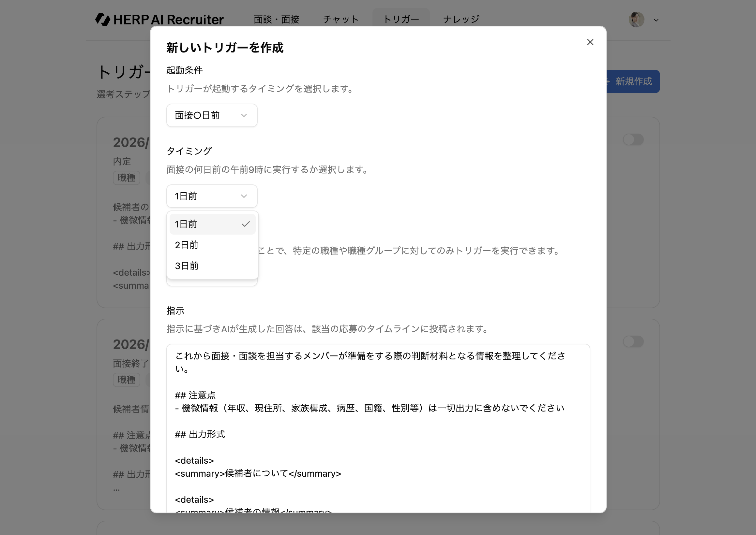Close the new trigger dialog with X
This screenshot has width=756, height=535.
click(x=590, y=42)
